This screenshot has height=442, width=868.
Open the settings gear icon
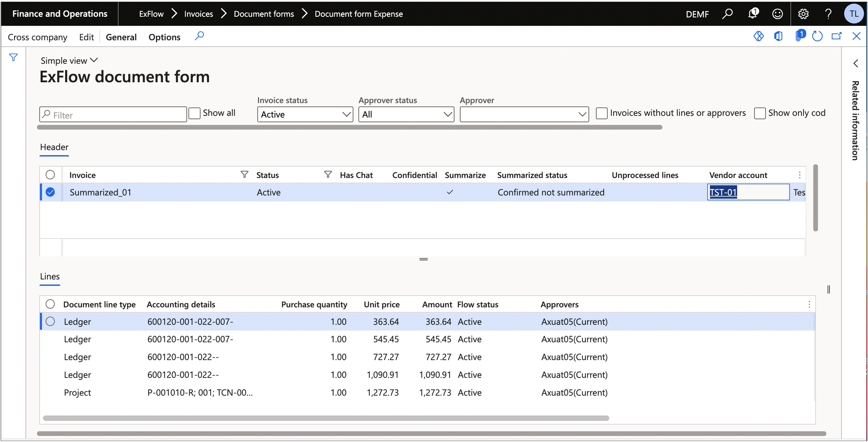803,14
